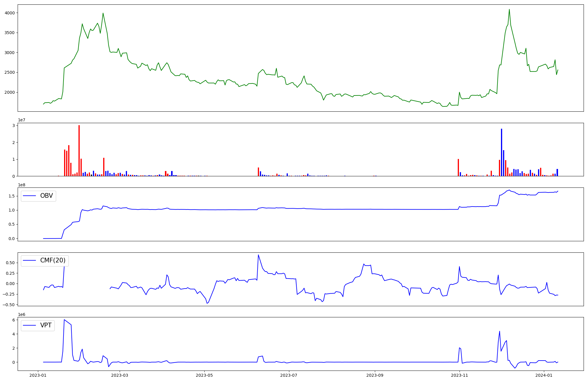
Task: Click the 4 tick on VPT axis
Action: [14, 334]
